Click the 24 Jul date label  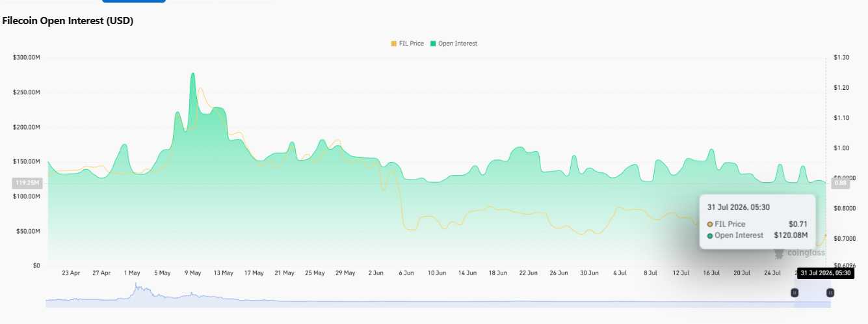pos(772,274)
